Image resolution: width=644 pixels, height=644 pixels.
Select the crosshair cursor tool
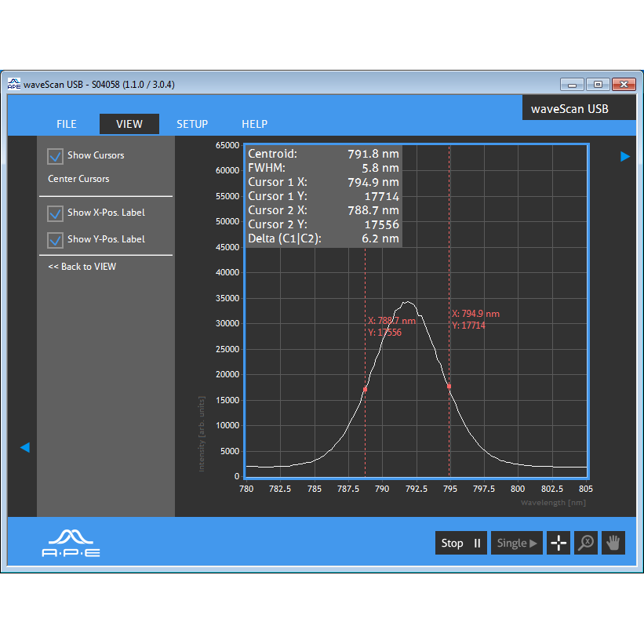pyautogui.click(x=558, y=543)
